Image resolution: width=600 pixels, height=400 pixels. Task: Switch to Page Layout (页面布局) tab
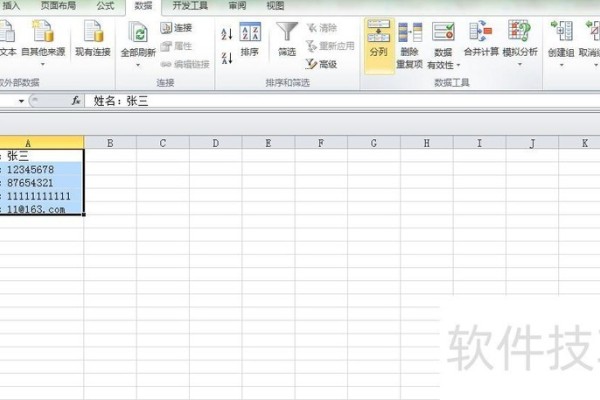58,6
